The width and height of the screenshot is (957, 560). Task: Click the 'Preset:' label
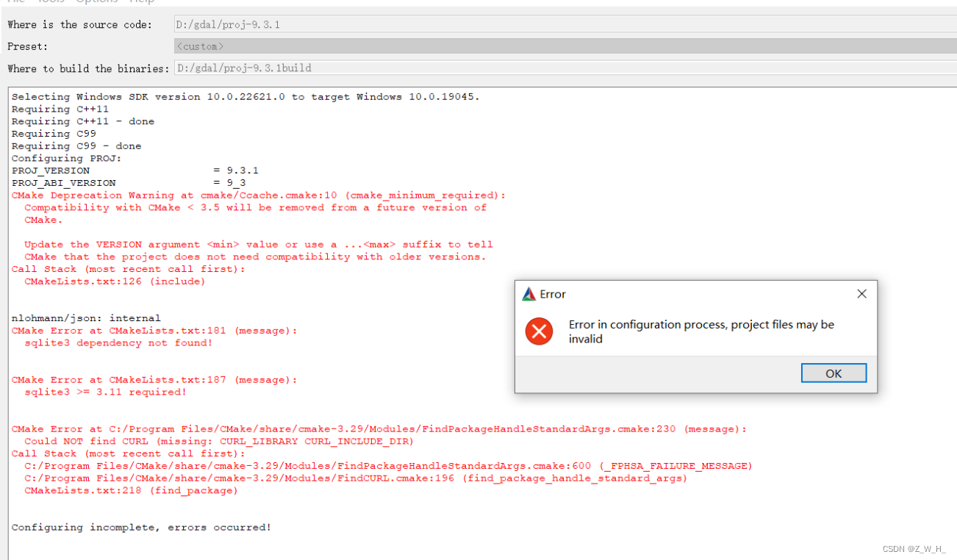pos(28,46)
